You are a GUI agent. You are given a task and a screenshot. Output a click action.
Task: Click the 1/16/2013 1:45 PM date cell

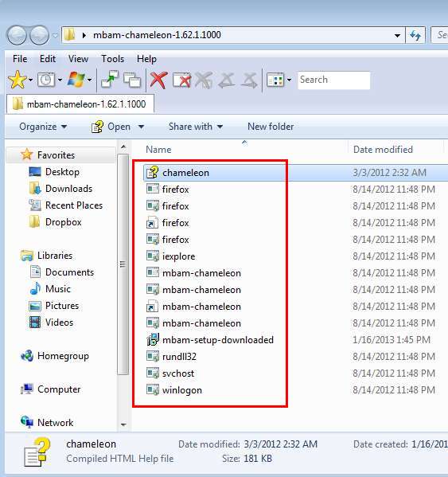coord(392,340)
